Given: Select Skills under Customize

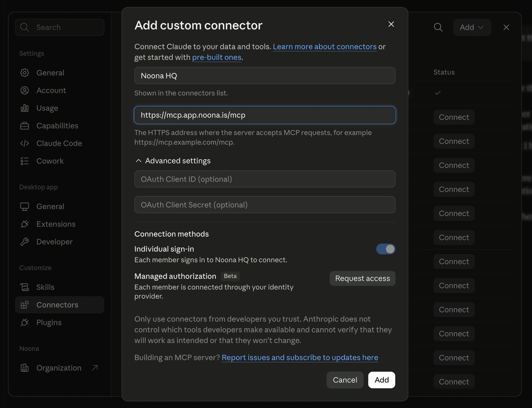Looking at the screenshot, I should (x=60, y=287).
